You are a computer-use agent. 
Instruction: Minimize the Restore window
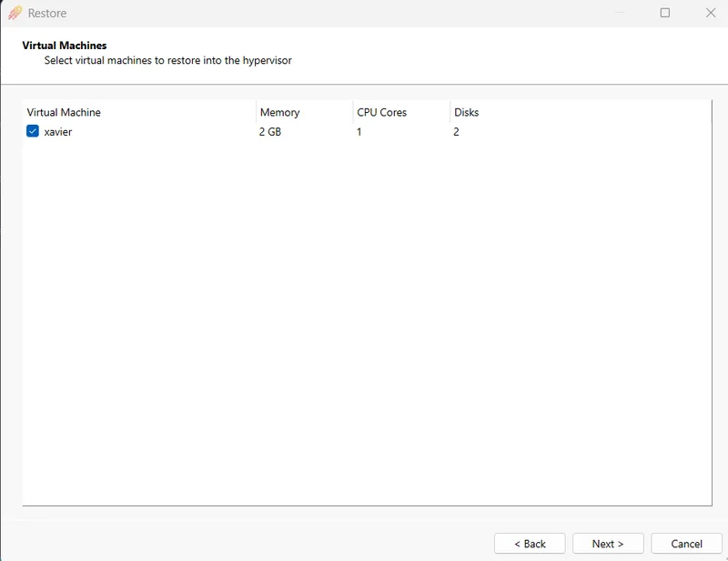click(x=621, y=13)
